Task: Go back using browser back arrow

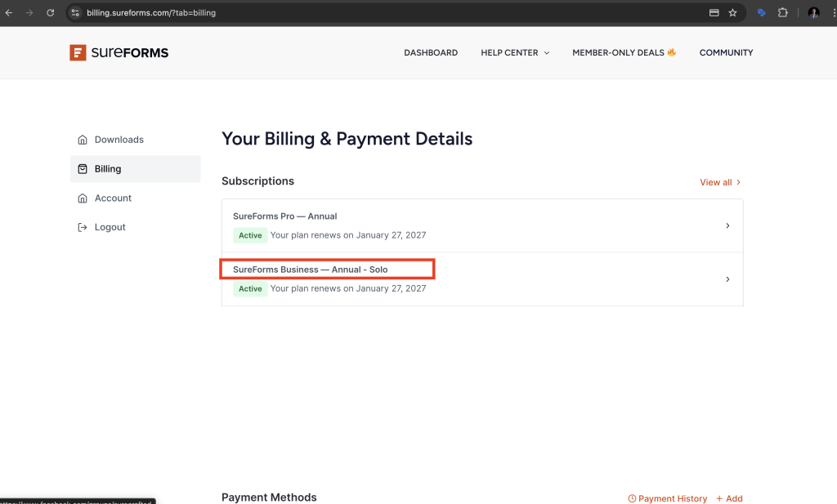Action: [x=9, y=13]
